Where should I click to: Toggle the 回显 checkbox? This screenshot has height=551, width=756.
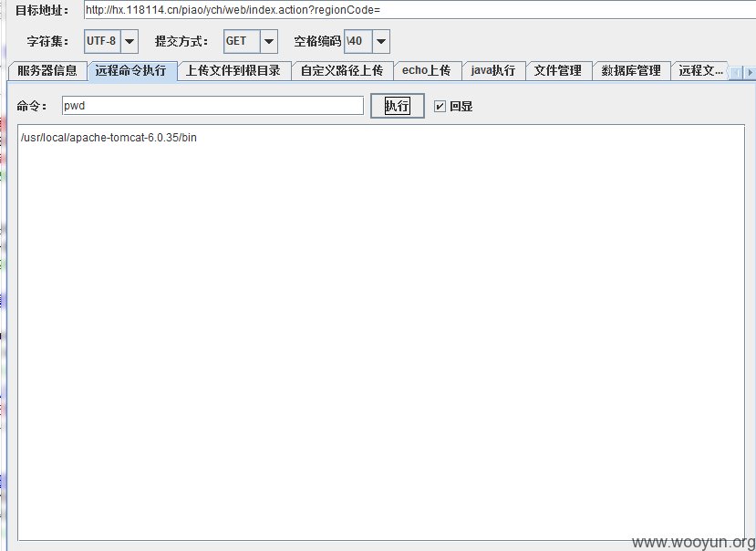(440, 106)
